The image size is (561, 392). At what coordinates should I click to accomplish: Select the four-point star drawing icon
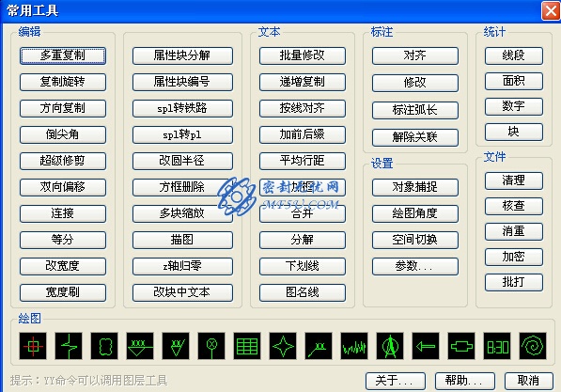tap(283, 346)
